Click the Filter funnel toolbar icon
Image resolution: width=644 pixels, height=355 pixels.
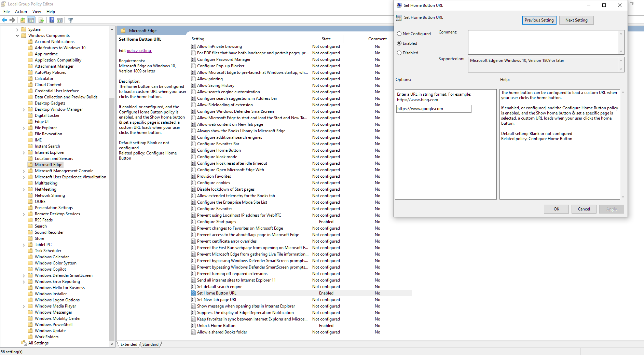(71, 20)
